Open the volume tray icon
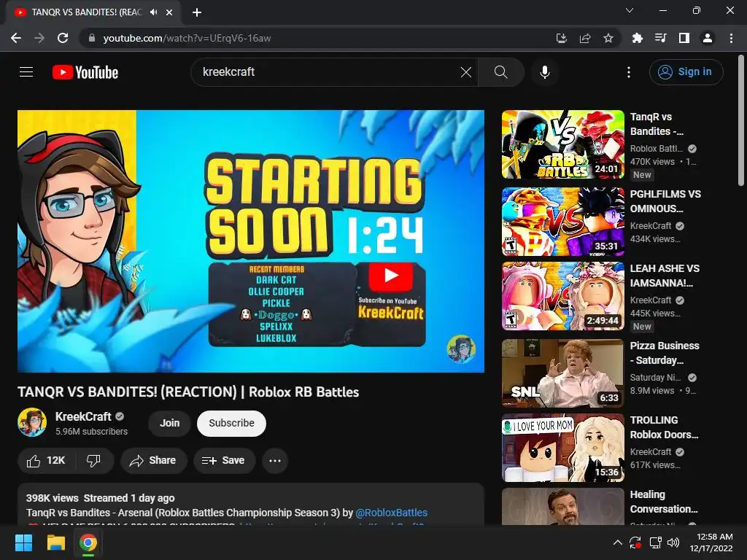 [x=673, y=542]
